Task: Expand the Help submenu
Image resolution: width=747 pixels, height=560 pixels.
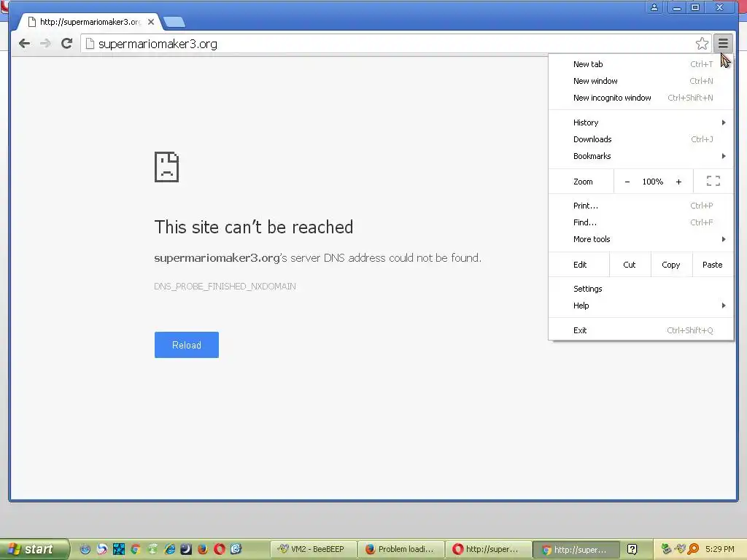Action: point(640,306)
